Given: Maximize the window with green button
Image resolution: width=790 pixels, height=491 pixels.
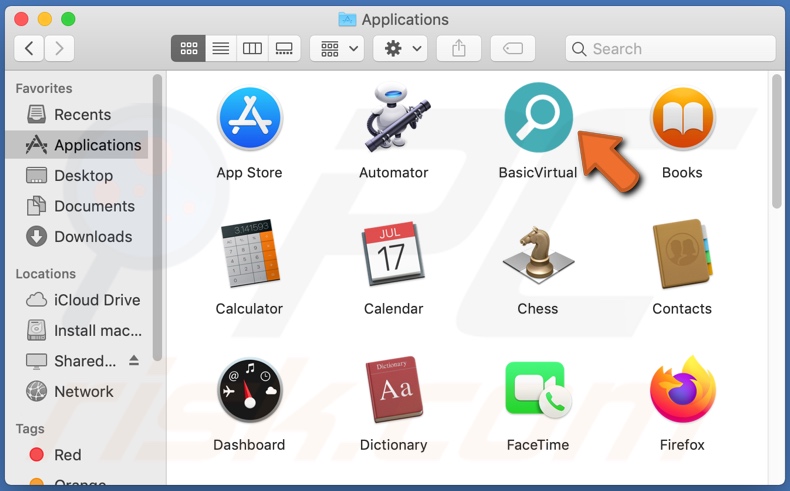Looking at the screenshot, I should point(68,19).
